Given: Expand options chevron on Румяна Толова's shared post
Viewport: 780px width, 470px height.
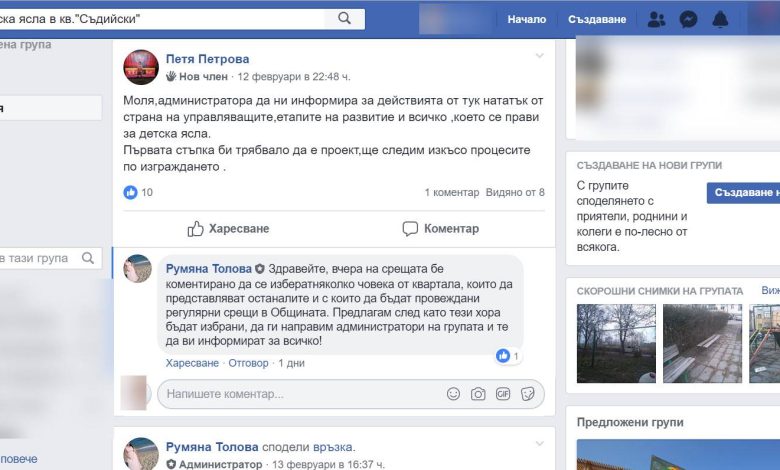Looking at the screenshot, I should coord(540,443).
